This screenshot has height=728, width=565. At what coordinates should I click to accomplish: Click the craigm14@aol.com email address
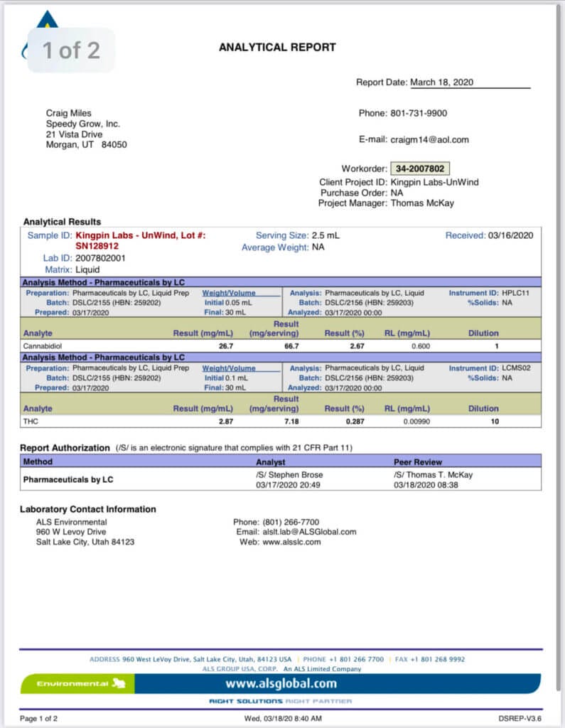[429, 140]
